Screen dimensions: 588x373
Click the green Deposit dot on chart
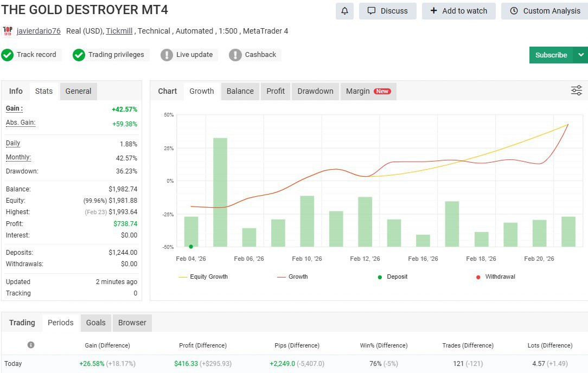(191, 246)
